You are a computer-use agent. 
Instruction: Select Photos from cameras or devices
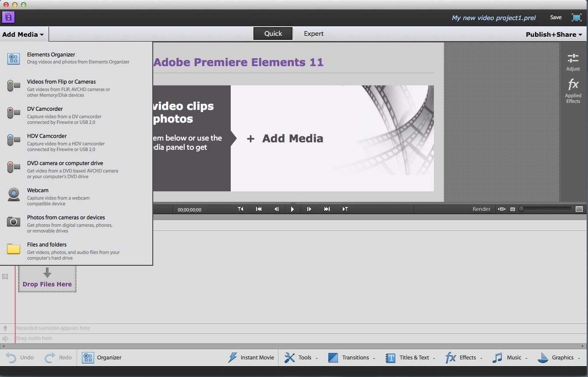coord(66,218)
